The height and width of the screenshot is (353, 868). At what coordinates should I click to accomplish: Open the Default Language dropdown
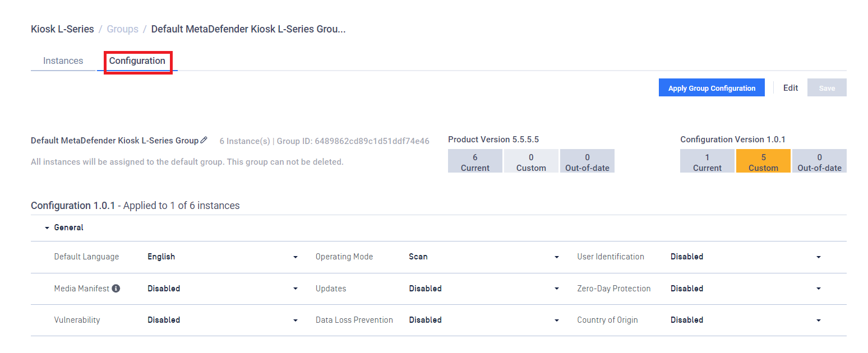pos(223,257)
